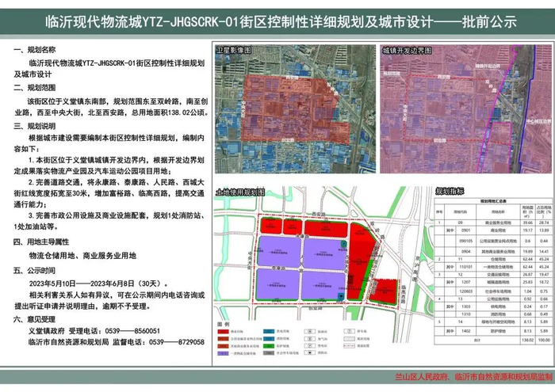Click the 土地使用规划图 title label
The height and width of the screenshot is (392, 555).
pos(240,192)
